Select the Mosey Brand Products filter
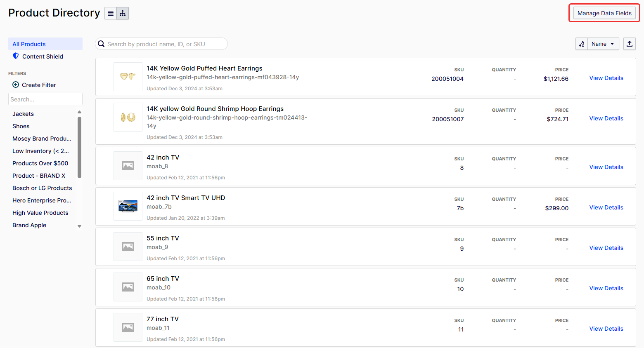Screen dimensions: 644x348 click(42, 139)
